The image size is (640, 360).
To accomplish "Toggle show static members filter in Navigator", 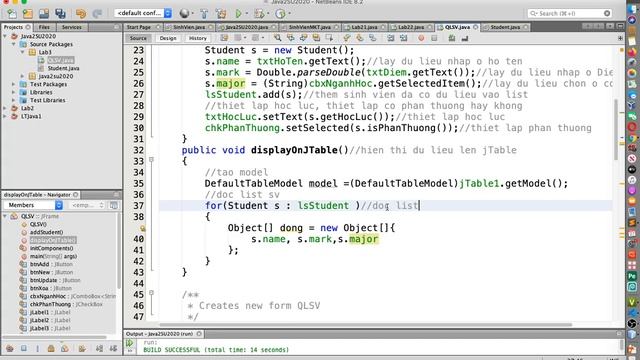I will pos(37,349).
